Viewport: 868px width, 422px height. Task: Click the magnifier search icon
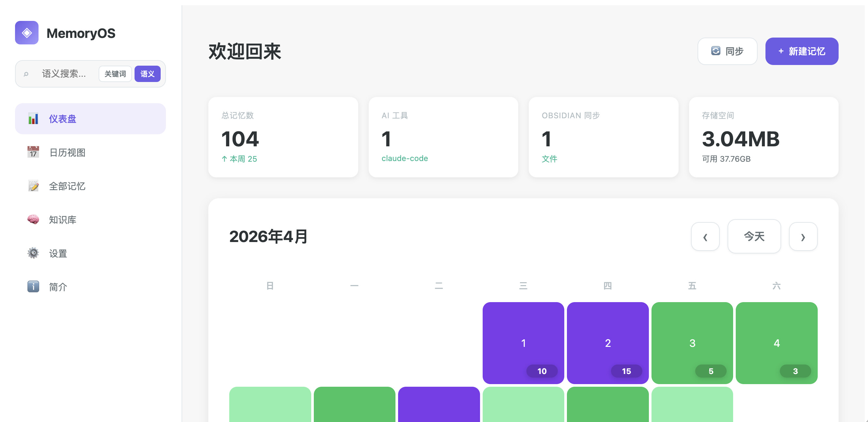click(x=26, y=74)
